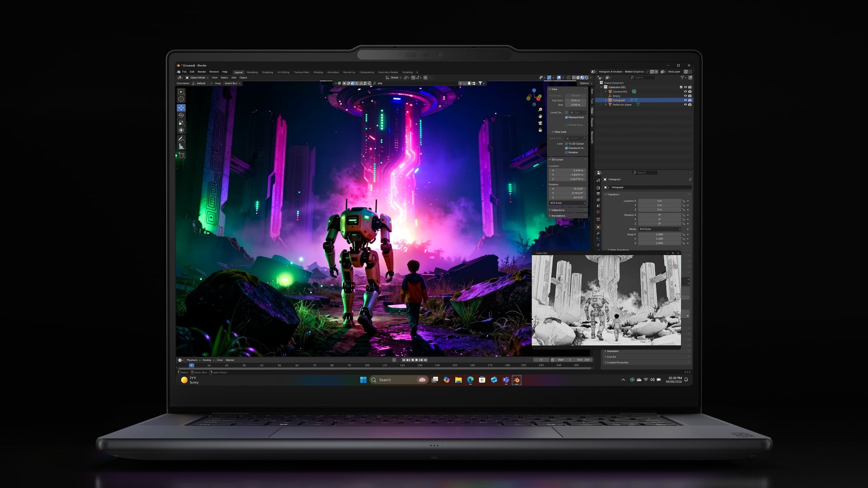Open Blender from the Windows taskbar
Viewport: 868px width, 488px height.
click(x=516, y=380)
